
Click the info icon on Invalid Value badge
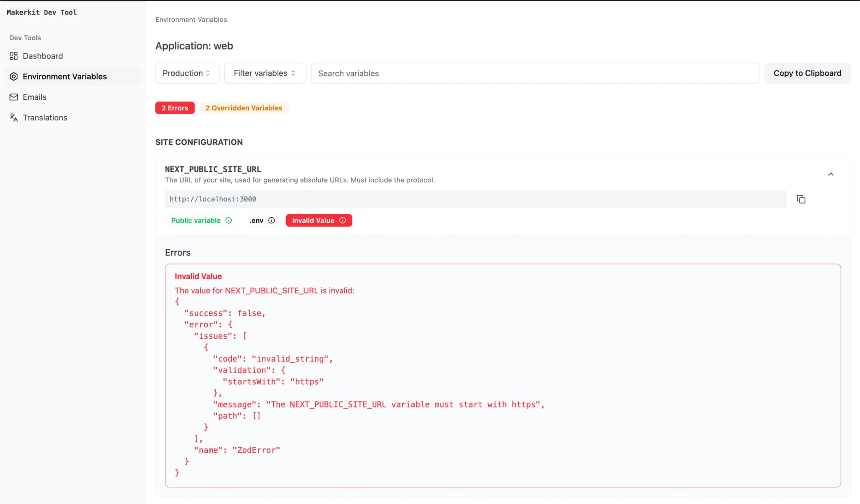(343, 220)
